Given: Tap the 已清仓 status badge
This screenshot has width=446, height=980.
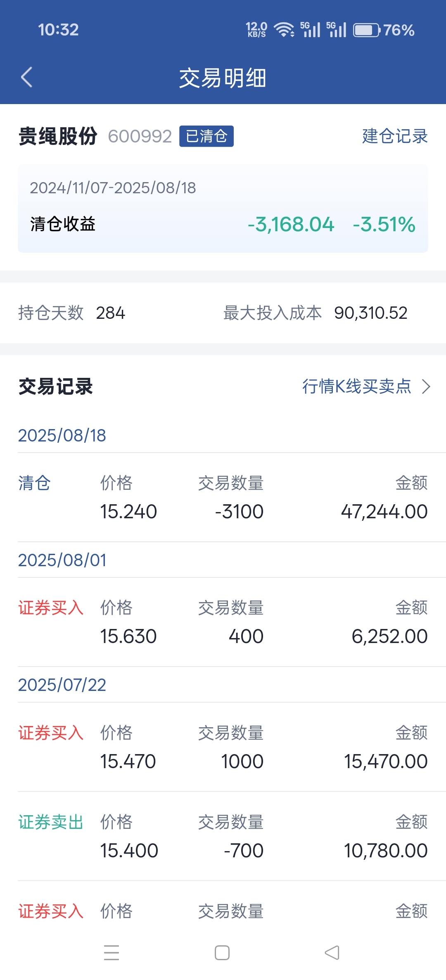Looking at the screenshot, I should 206,136.
